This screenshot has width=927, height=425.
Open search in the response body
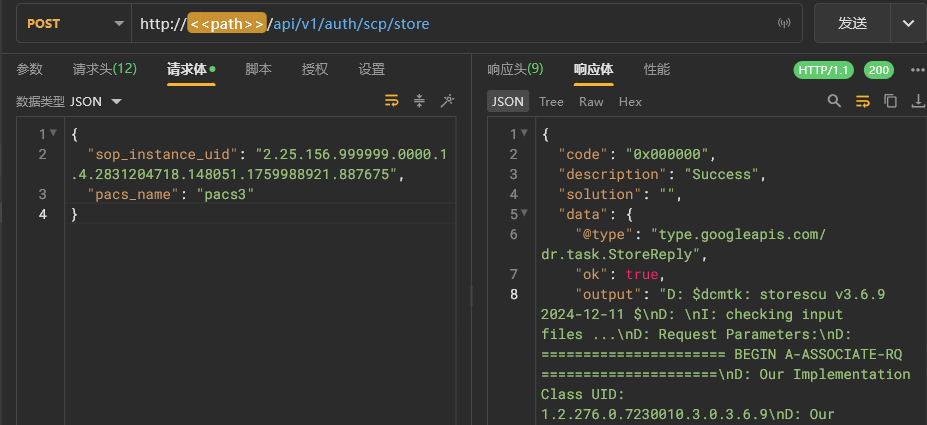834,101
